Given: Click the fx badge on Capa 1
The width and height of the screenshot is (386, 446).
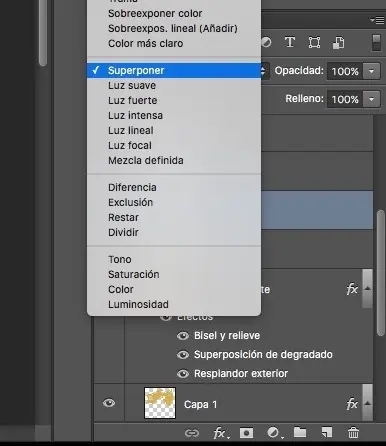Looking at the screenshot, I should pyautogui.click(x=352, y=404).
